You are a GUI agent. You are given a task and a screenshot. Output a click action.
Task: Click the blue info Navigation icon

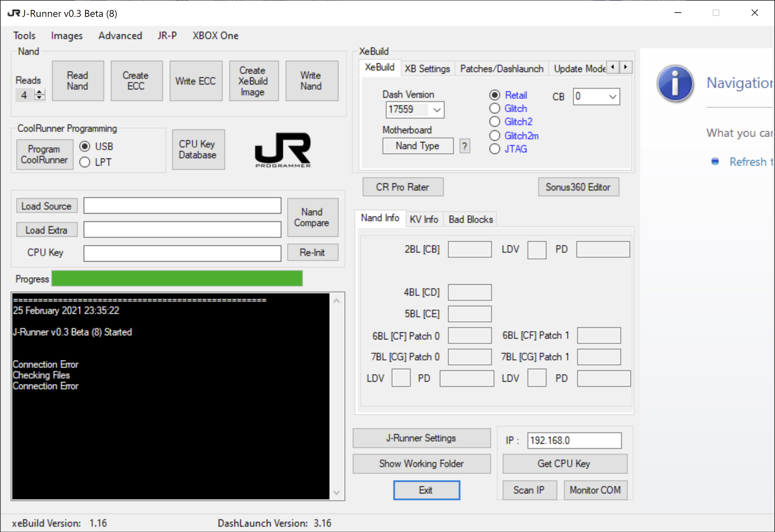click(675, 84)
